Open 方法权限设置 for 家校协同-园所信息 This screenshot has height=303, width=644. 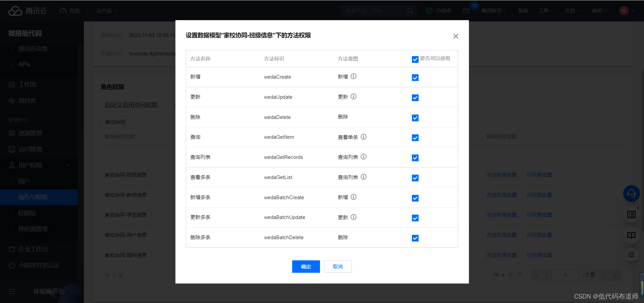point(501,255)
